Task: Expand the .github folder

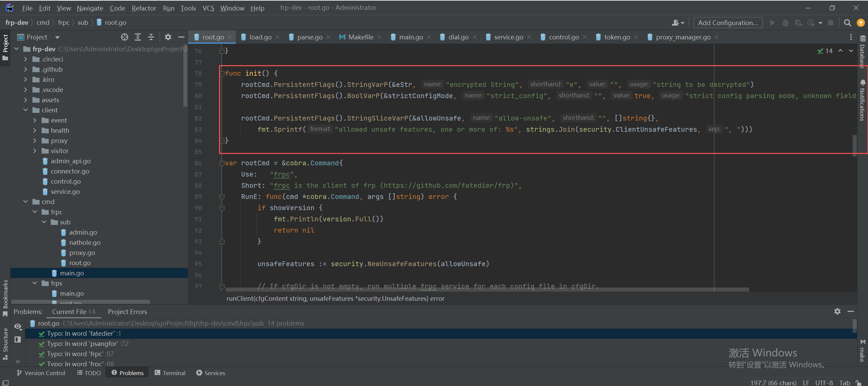Action: pos(25,69)
